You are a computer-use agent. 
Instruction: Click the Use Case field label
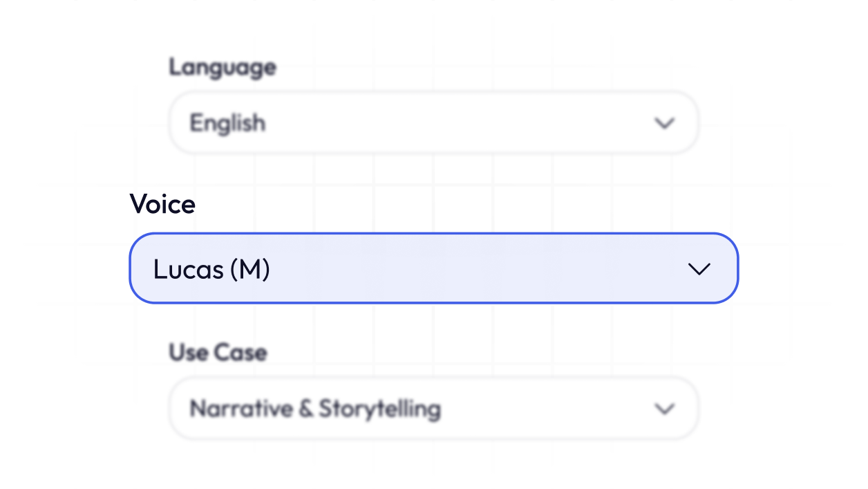click(x=218, y=352)
